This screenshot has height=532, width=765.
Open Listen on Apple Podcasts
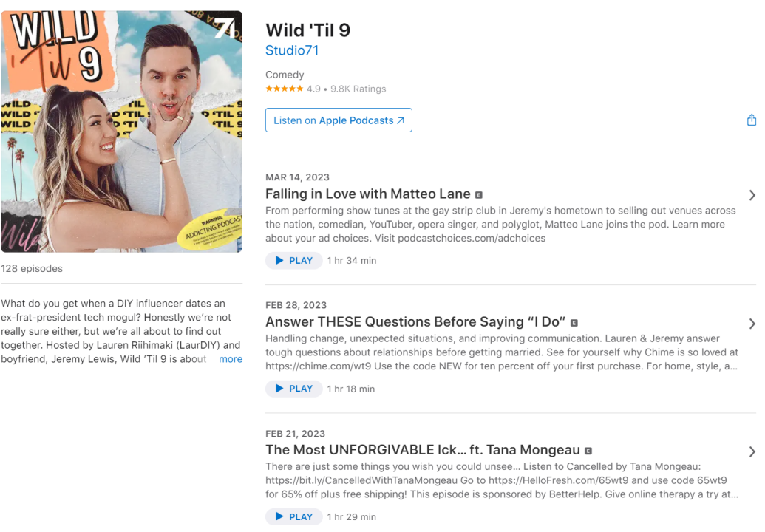[339, 120]
